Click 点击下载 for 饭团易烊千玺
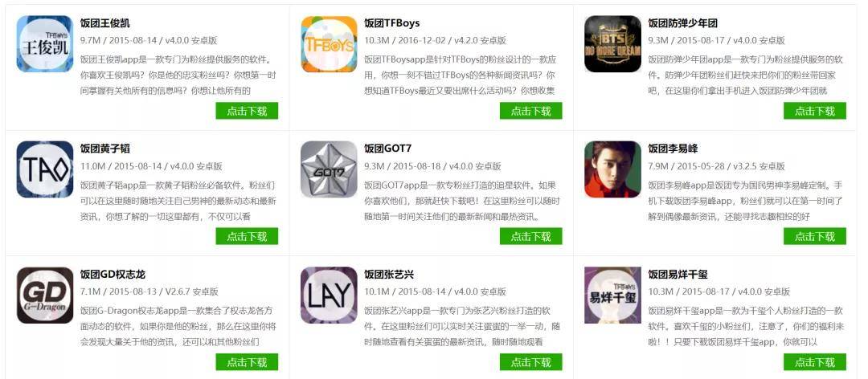 point(815,362)
